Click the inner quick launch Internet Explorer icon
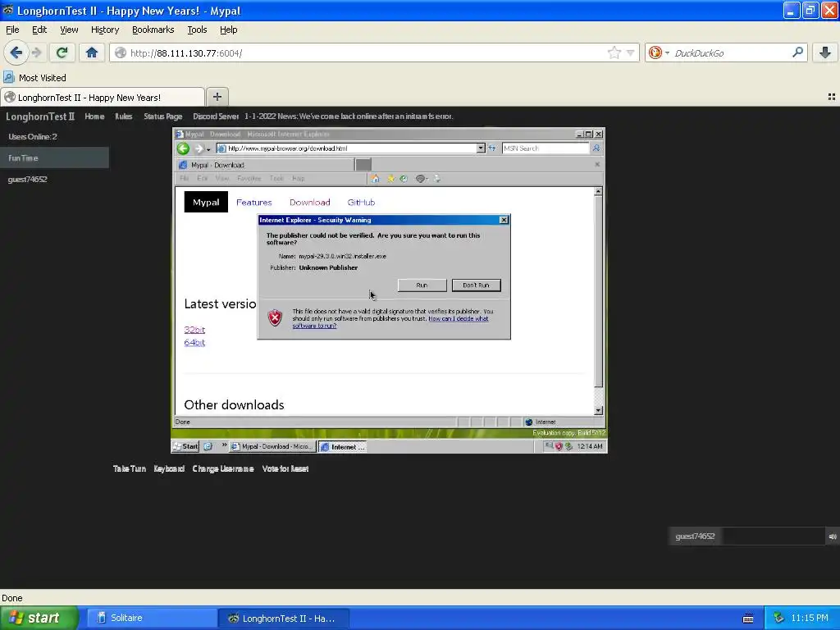This screenshot has height=630, width=840. 208,446
